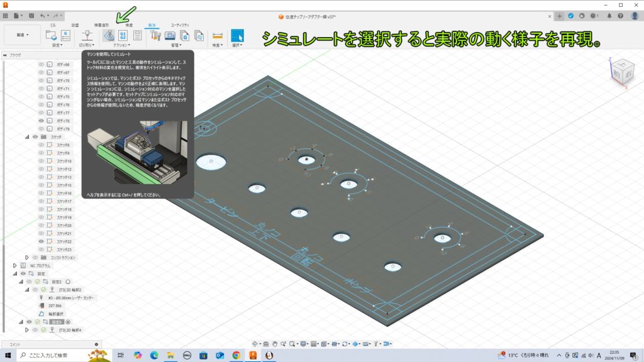Hide ボディ78 using its eye icon
Image resolution: width=644 pixels, height=362 pixels.
pos(41,121)
